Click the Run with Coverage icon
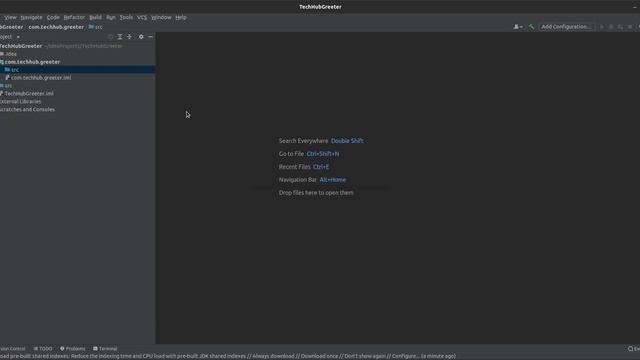 coord(620,27)
